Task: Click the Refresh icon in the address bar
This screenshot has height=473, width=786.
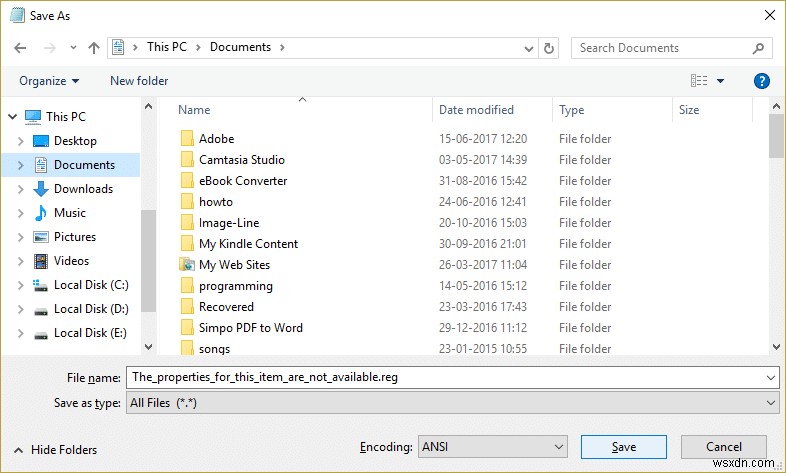Action: 549,47
